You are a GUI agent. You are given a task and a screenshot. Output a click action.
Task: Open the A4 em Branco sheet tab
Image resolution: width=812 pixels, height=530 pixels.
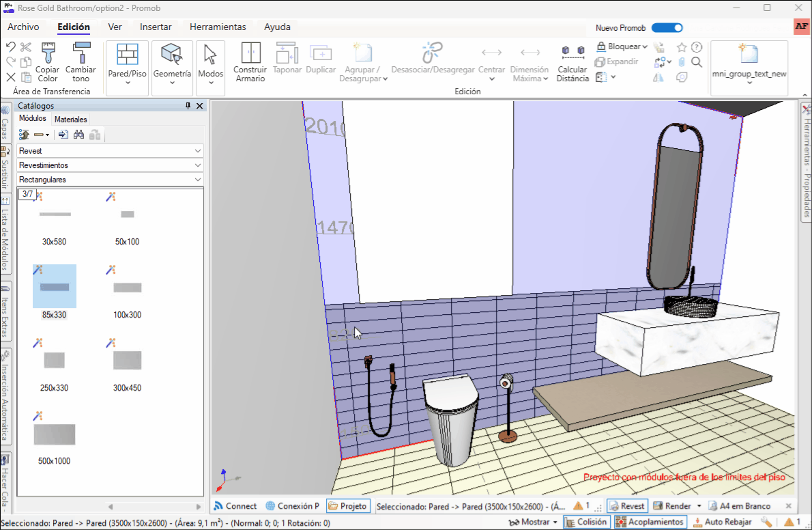click(739, 506)
